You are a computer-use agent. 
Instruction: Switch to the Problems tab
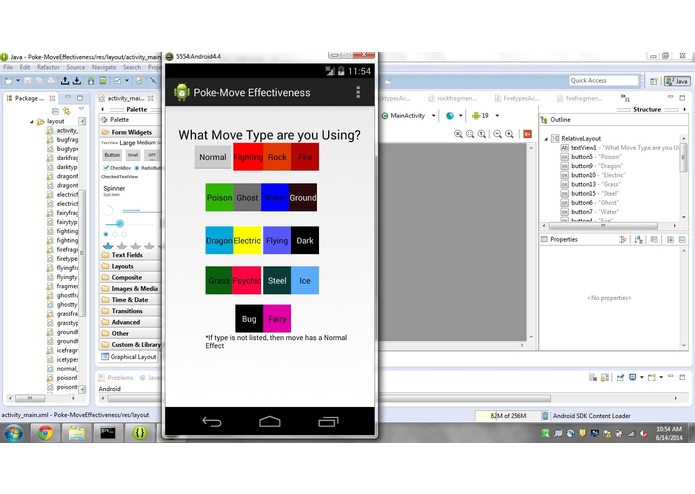click(x=116, y=378)
